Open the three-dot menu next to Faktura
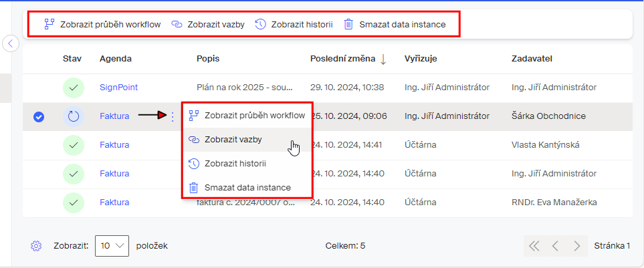 click(x=173, y=116)
